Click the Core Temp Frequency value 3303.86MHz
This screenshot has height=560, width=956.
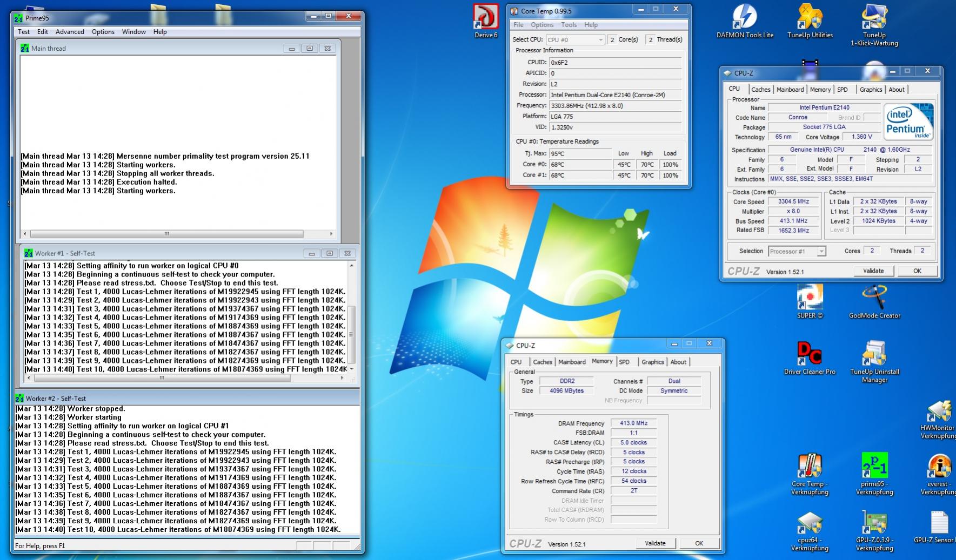[616, 105]
